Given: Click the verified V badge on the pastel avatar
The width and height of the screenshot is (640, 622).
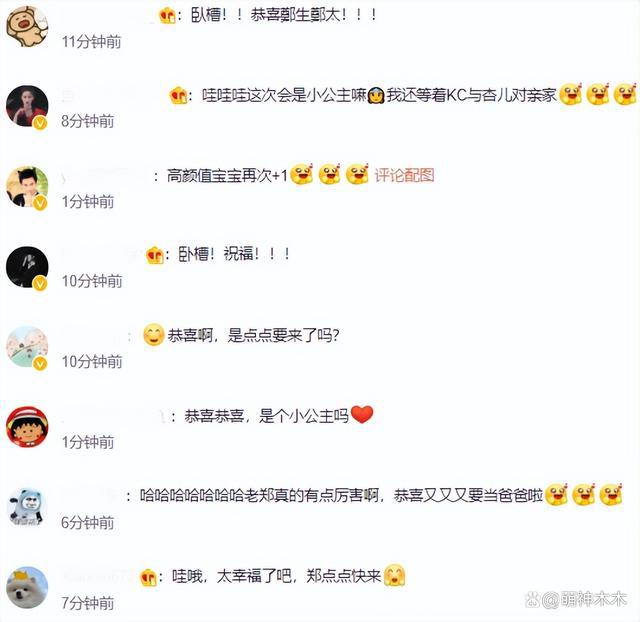Looking at the screenshot, I should point(40,363).
